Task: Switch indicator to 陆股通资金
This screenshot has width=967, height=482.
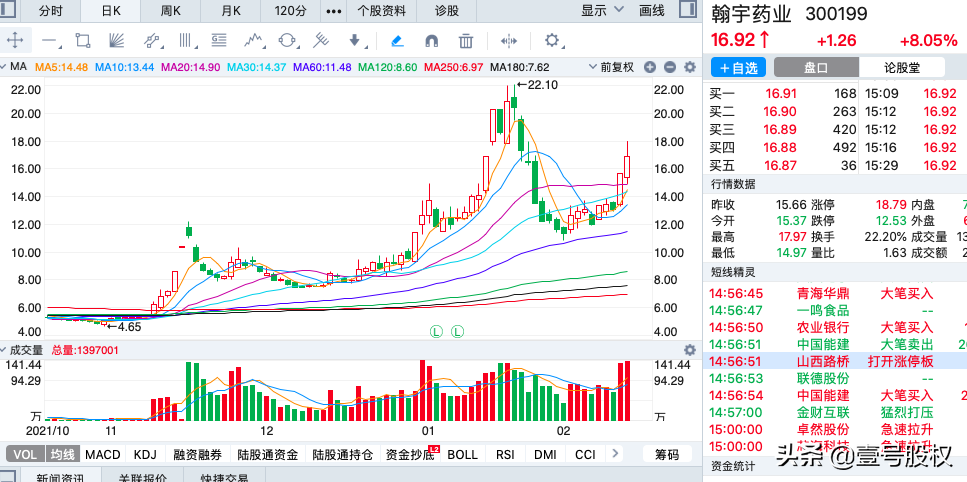Action: click(x=268, y=455)
